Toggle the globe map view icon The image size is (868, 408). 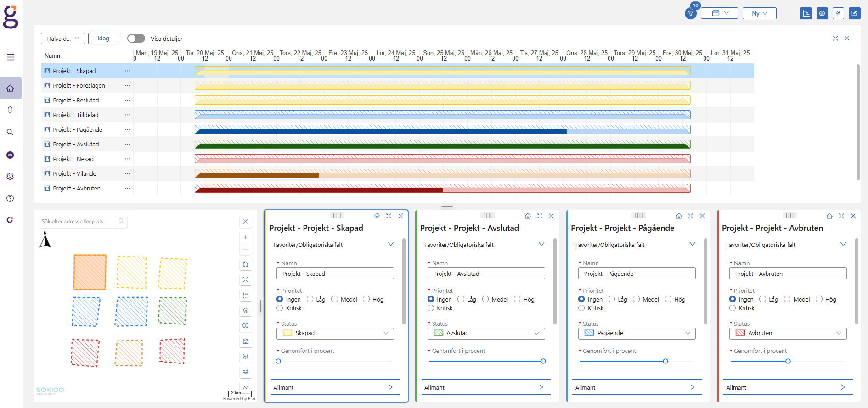[x=822, y=13]
